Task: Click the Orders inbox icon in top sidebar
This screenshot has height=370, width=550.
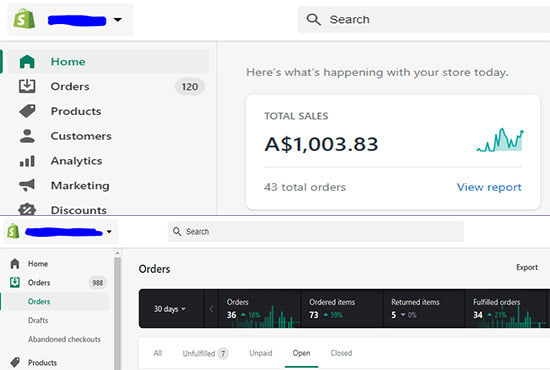Action: (x=27, y=86)
